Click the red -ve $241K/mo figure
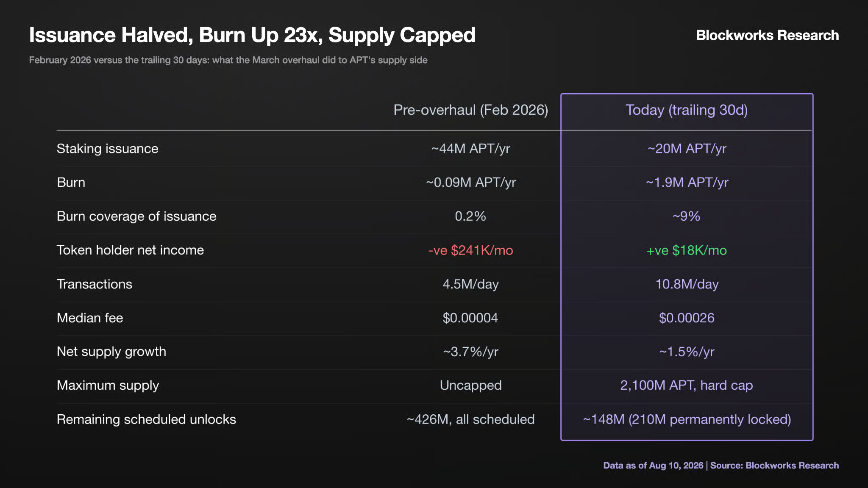The height and width of the screenshot is (488, 868). click(x=470, y=250)
